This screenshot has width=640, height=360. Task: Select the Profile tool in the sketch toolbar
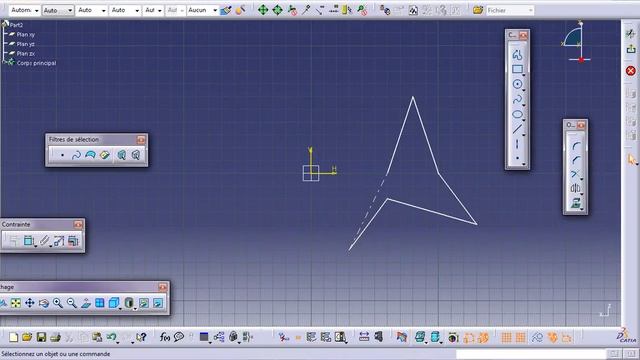pyautogui.click(x=517, y=54)
